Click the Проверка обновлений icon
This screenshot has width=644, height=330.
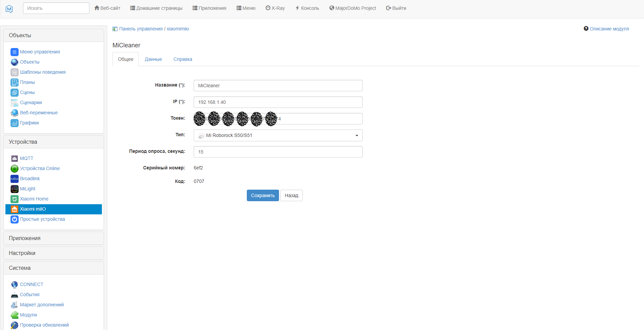pyautogui.click(x=14, y=325)
